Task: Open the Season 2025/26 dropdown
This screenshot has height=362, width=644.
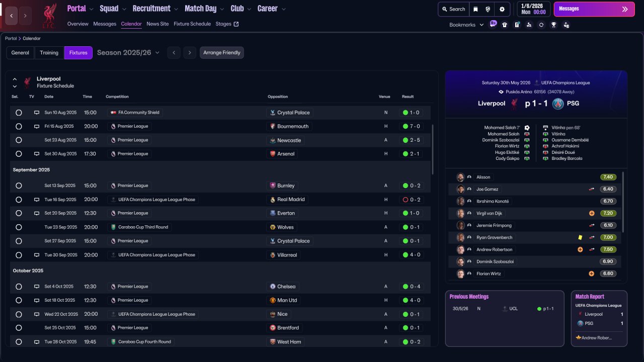Action: point(128,52)
